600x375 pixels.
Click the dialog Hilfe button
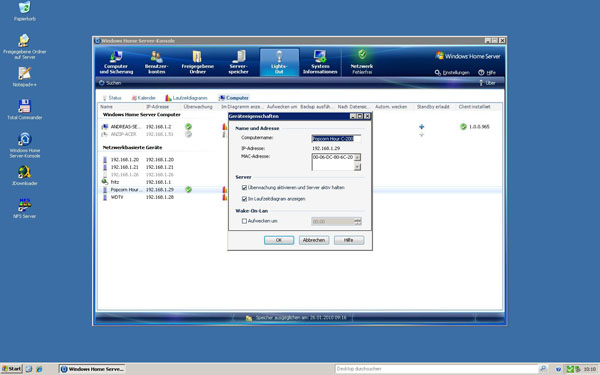click(x=349, y=240)
